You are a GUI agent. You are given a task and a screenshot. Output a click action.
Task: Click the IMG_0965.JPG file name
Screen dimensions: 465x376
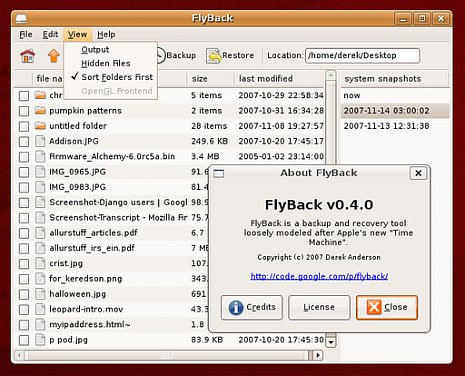[x=77, y=172]
